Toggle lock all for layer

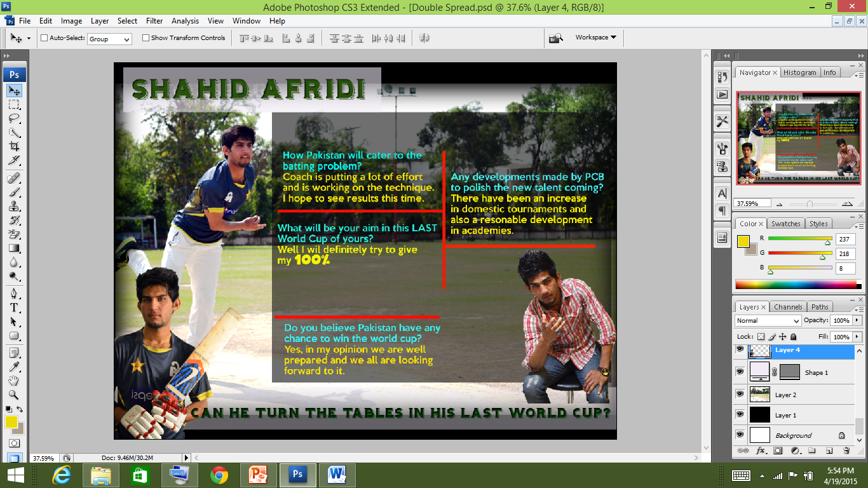pos(794,337)
